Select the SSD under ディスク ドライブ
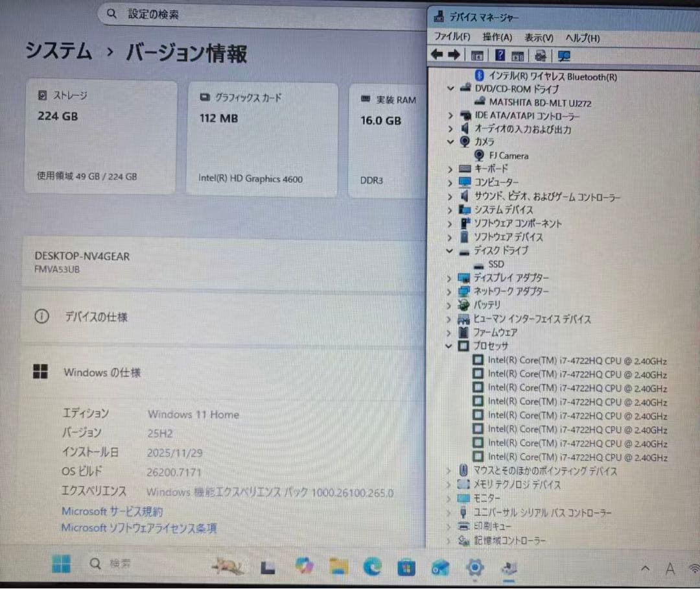This screenshot has height=589, width=700. 496,264
